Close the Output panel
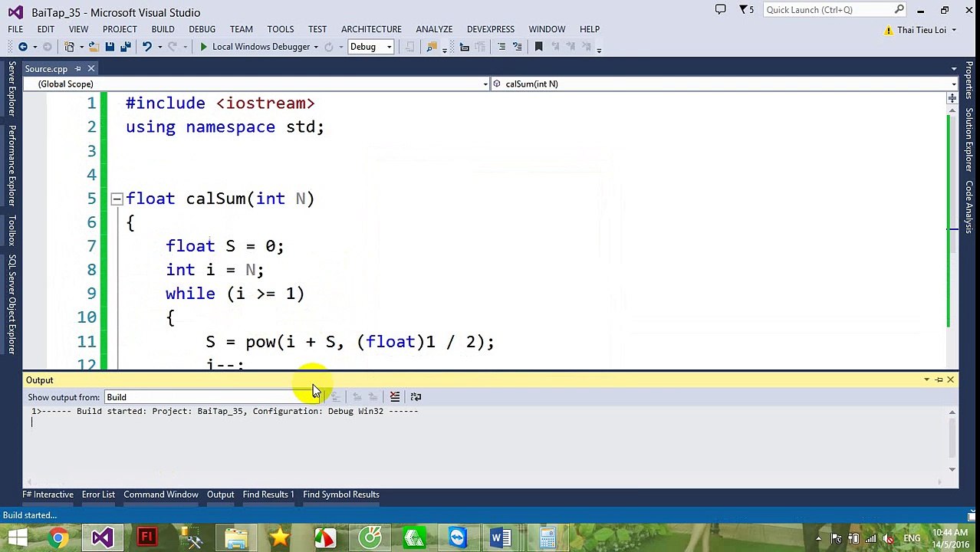Image resolution: width=980 pixels, height=552 pixels. (x=950, y=380)
